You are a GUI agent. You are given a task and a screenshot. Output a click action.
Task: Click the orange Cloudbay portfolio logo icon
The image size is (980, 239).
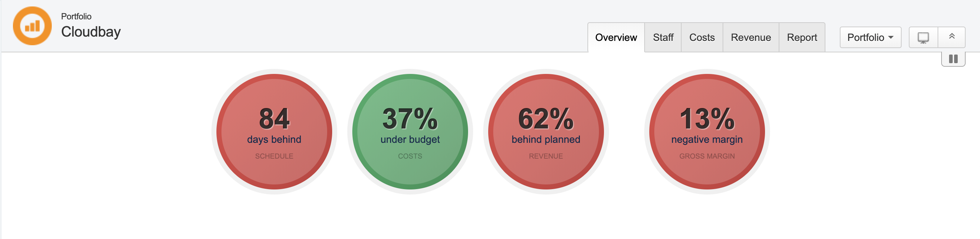click(32, 26)
